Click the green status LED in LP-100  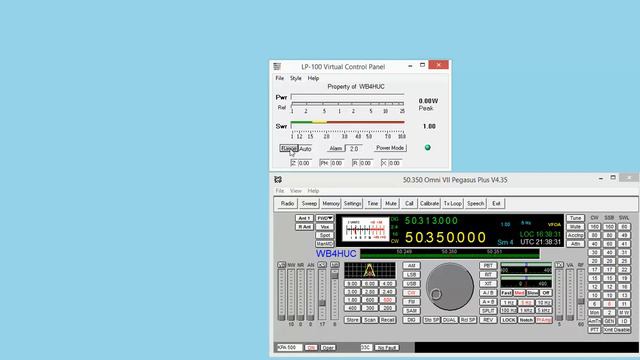(427, 147)
